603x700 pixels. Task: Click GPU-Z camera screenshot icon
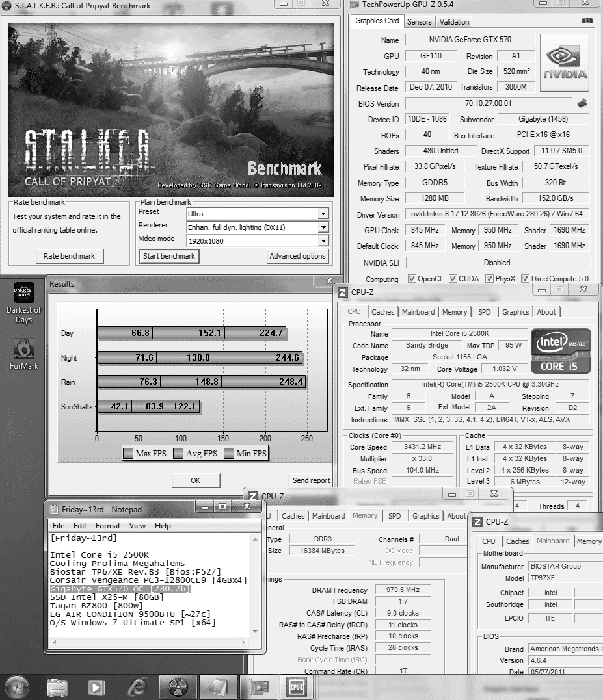pyautogui.click(x=587, y=21)
